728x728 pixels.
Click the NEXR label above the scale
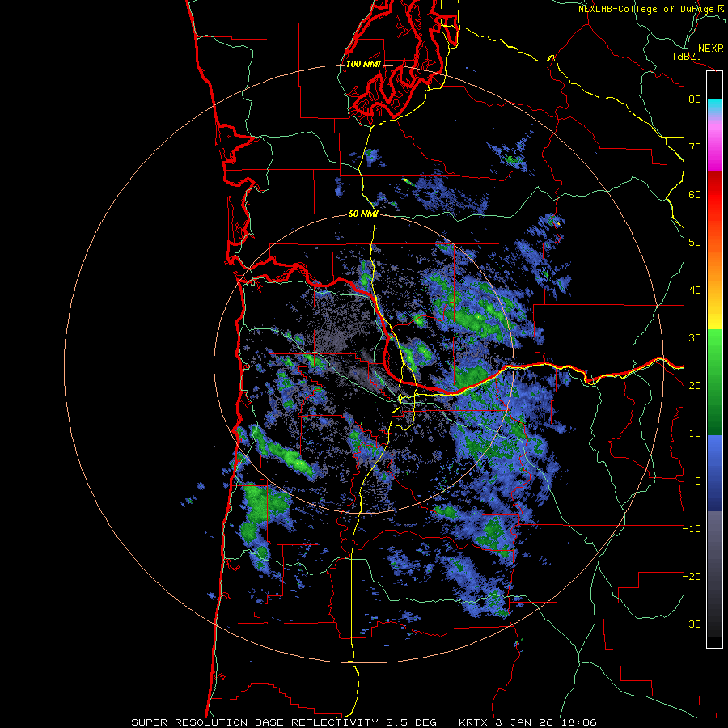pyautogui.click(x=710, y=49)
